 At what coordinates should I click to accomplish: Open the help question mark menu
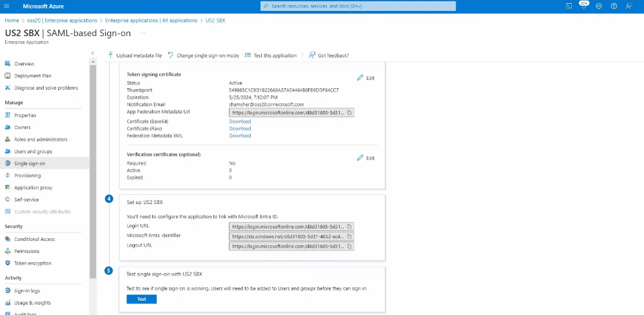(614, 6)
